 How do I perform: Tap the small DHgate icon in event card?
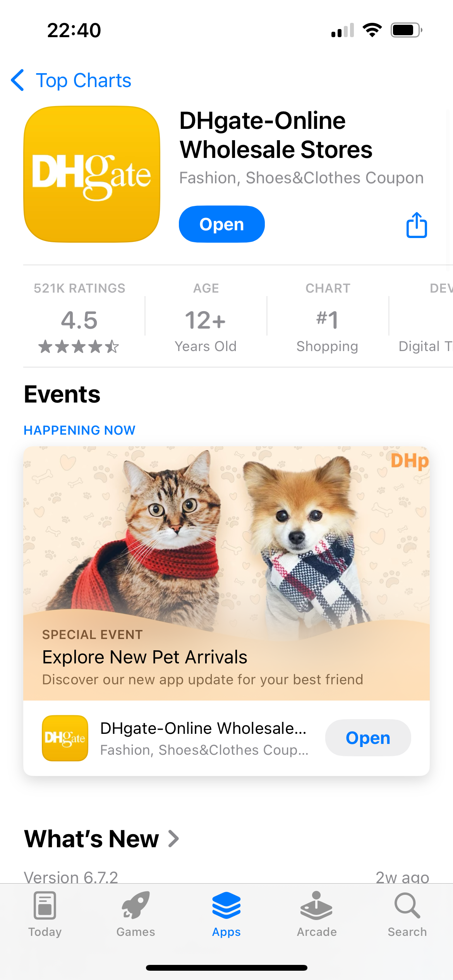[65, 738]
